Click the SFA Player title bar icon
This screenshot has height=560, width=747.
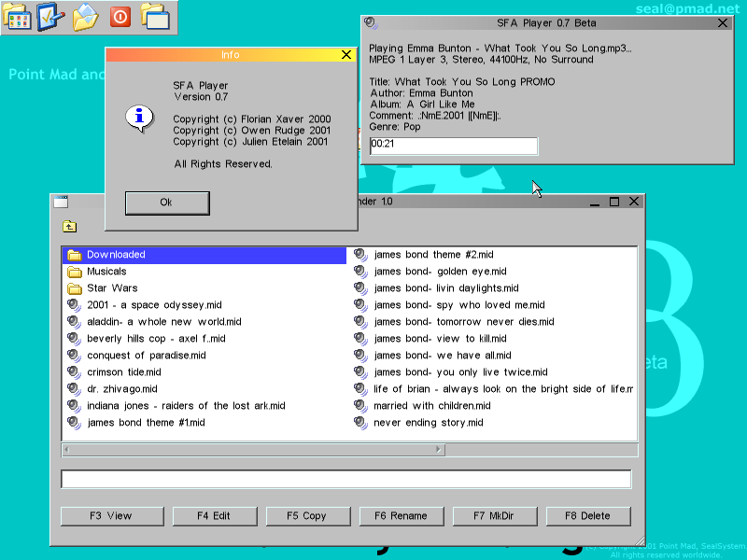(371, 23)
